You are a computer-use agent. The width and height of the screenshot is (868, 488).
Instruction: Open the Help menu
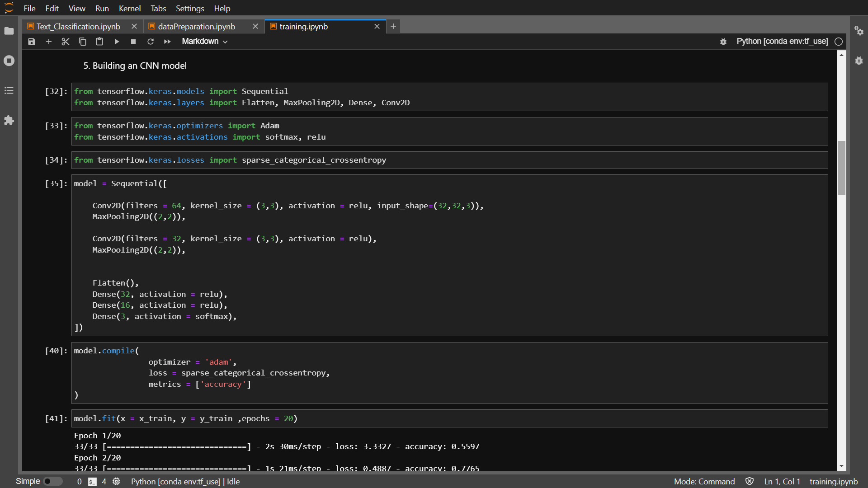[x=222, y=9]
